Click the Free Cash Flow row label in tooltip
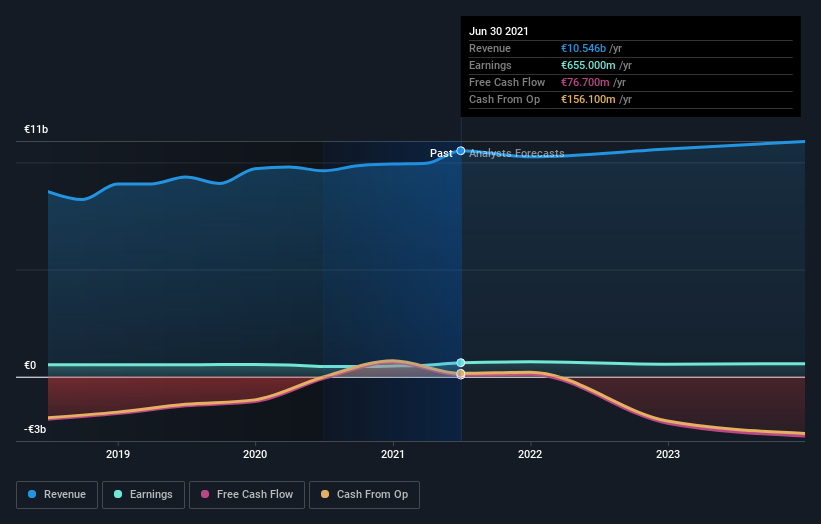This screenshot has height=524, width=821. tap(507, 82)
